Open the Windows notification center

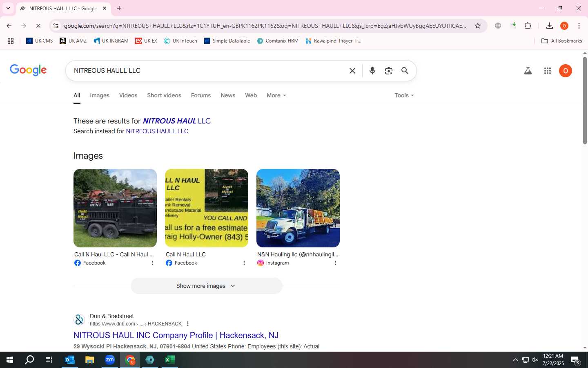point(575,360)
